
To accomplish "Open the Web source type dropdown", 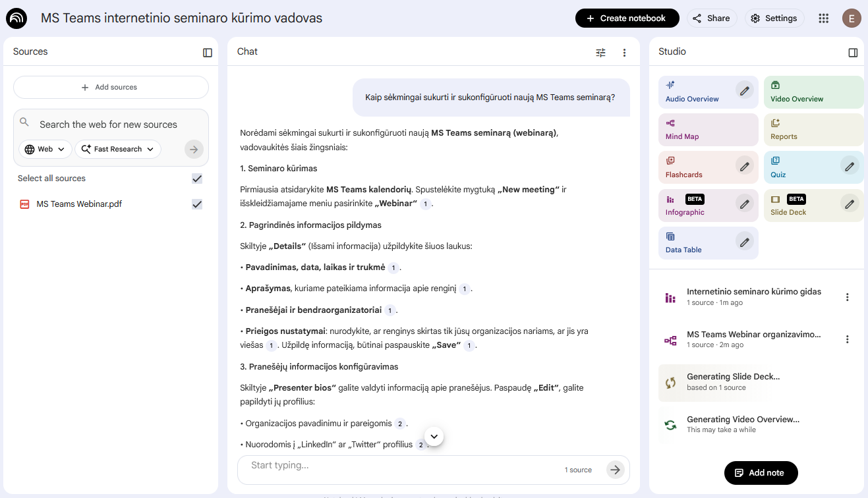I will [x=45, y=150].
